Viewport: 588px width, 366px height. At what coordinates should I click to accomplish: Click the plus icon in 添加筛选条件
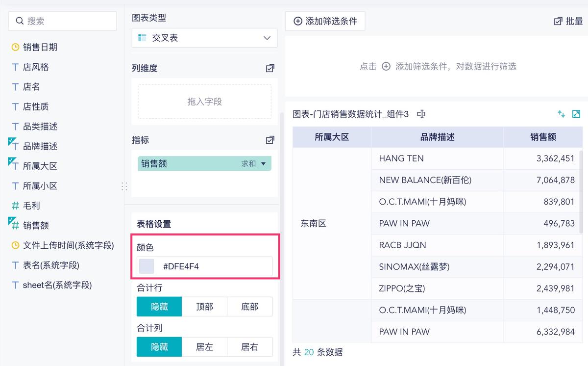click(297, 21)
